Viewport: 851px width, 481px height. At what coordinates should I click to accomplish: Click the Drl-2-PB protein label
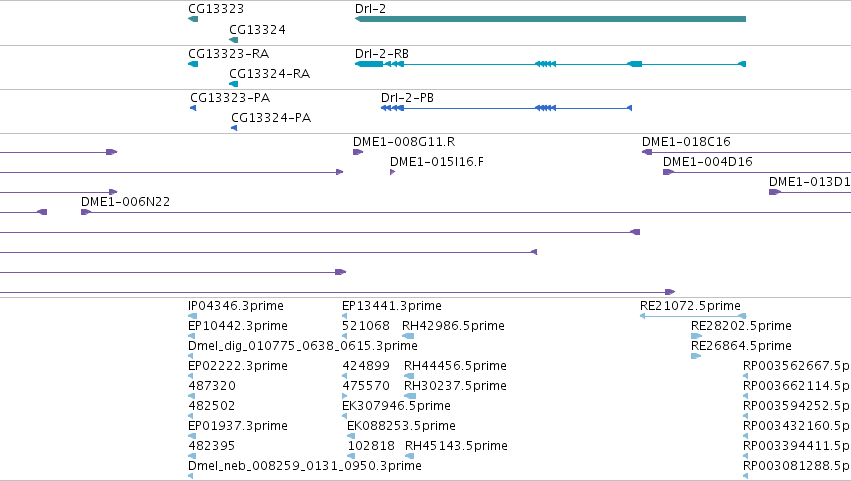point(407,98)
